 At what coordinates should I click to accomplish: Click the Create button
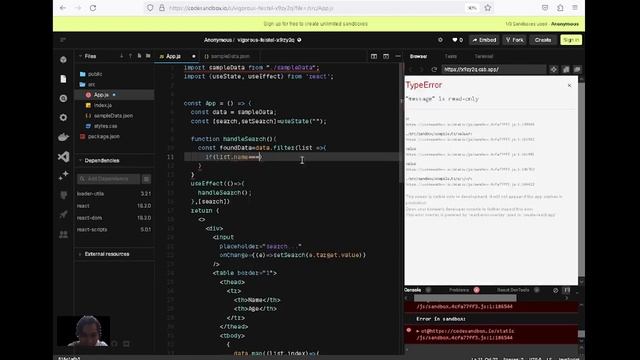click(543, 40)
